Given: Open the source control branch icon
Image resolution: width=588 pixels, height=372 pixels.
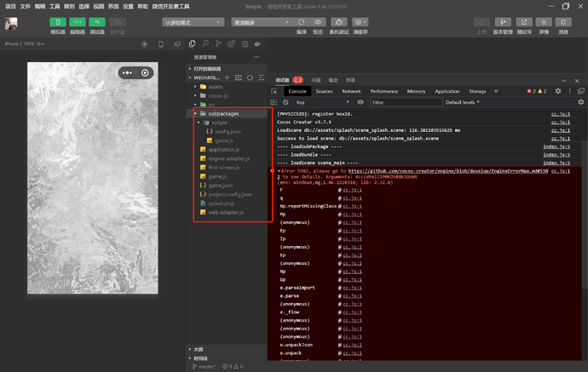Looking at the screenshot, I should 218,43.
